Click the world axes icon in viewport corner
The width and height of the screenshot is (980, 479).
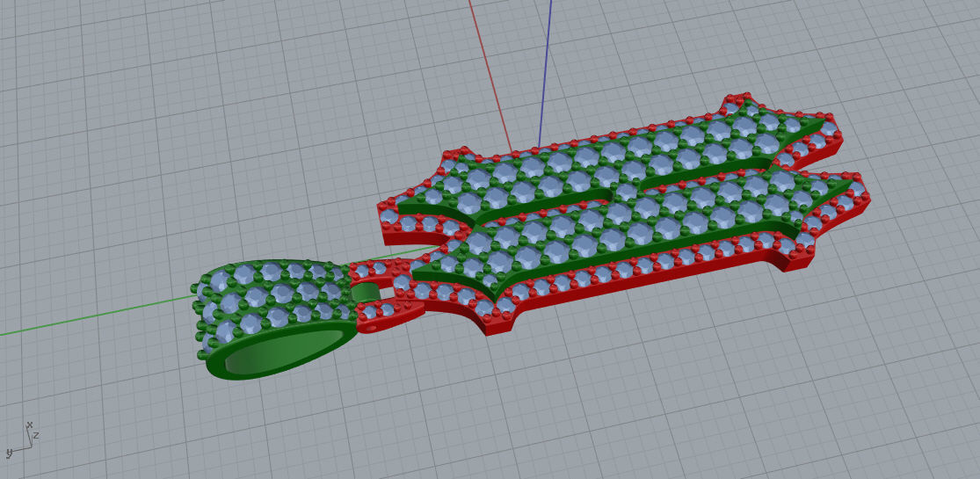23,439
